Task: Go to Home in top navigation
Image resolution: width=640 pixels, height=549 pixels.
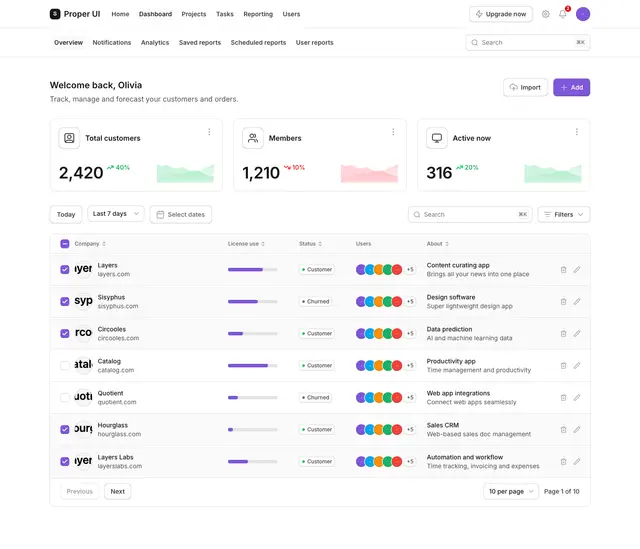Action: [x=120, y=14]
